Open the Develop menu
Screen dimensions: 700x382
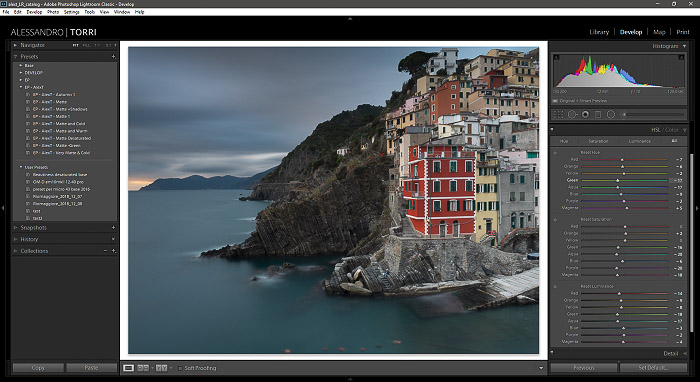point(34,12)
